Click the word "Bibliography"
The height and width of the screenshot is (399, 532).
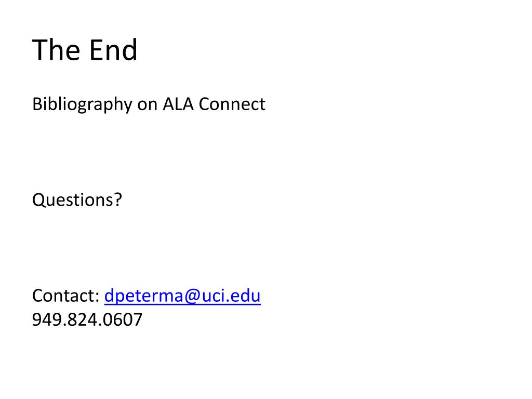click(x=82, y=104)
